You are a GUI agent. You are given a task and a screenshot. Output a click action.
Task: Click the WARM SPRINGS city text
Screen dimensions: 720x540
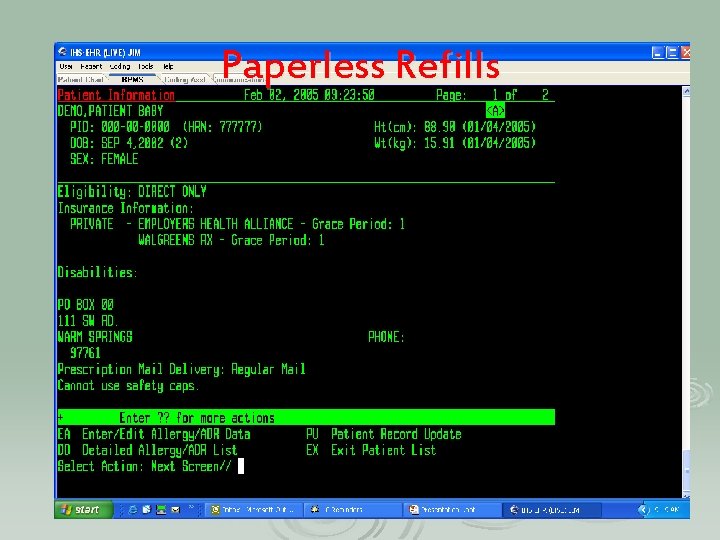click(95, 337)
